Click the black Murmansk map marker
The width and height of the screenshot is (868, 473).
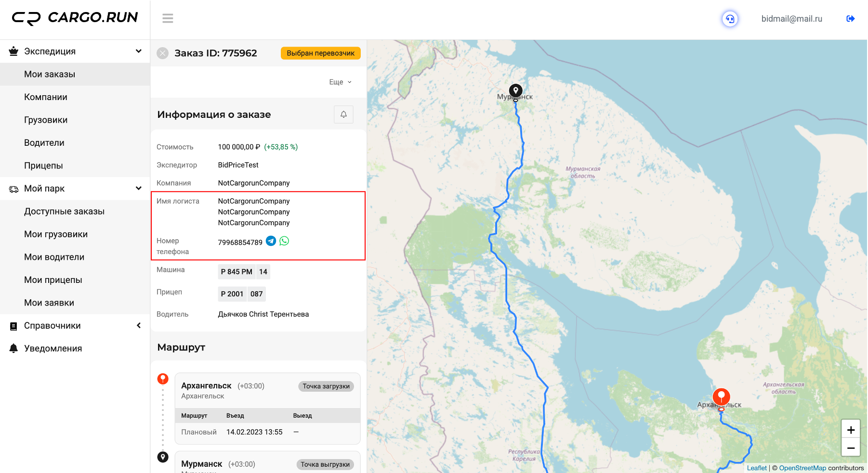point(515,91)
